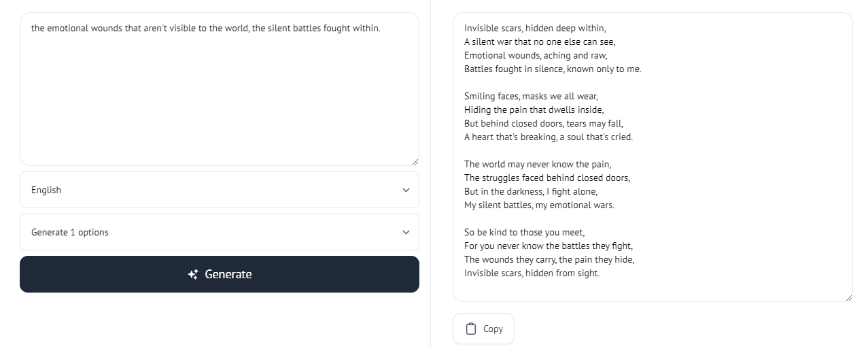The height and width of the screenshot is (347, 868).
Task: Click the line 'My silent battles, my emotional wars.'
Action: 539,205
